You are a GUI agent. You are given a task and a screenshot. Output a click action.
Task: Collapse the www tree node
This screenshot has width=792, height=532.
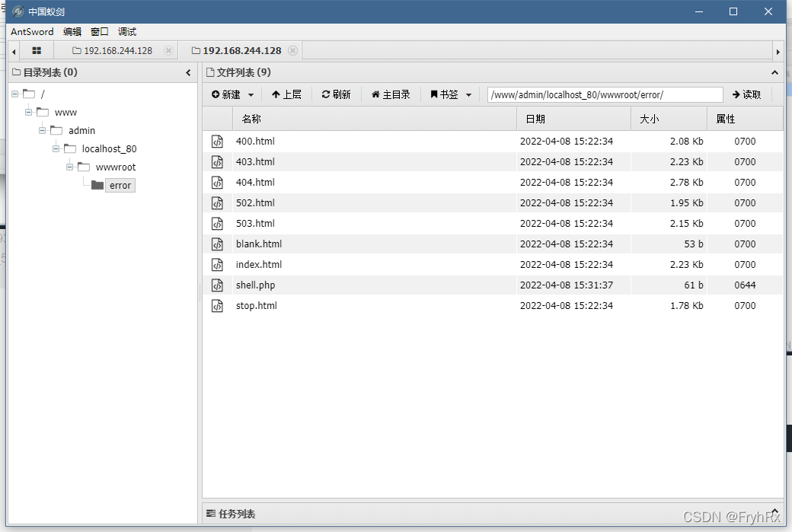coord(28,112)
